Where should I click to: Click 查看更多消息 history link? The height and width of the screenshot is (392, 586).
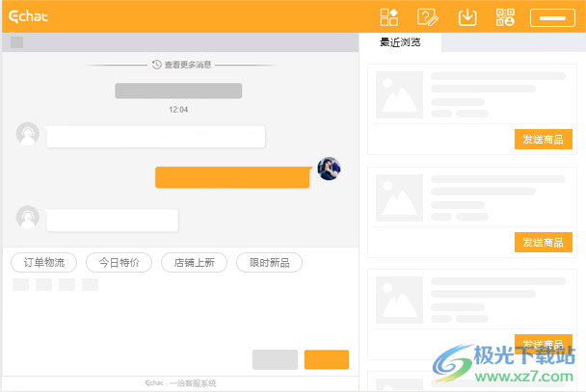(188, 65)
